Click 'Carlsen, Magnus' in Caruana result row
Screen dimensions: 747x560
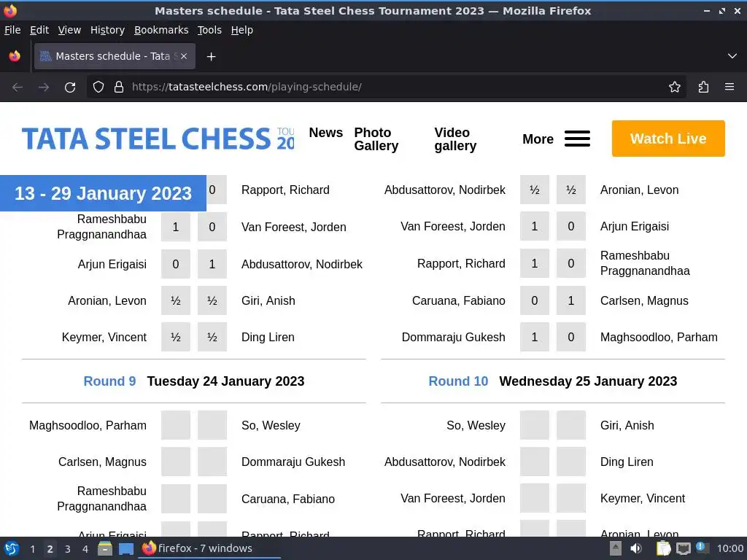tap(644, 301)
